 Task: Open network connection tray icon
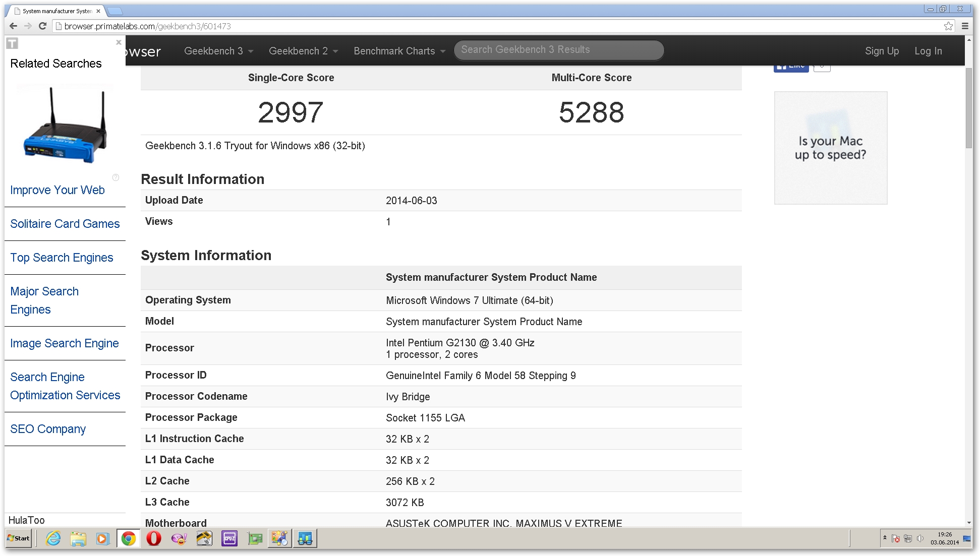click(x=908, y=539)
